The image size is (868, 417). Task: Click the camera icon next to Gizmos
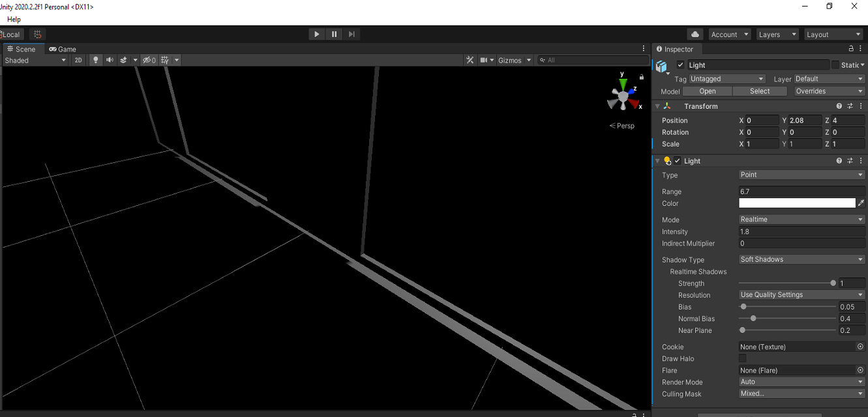click(483, 60)
